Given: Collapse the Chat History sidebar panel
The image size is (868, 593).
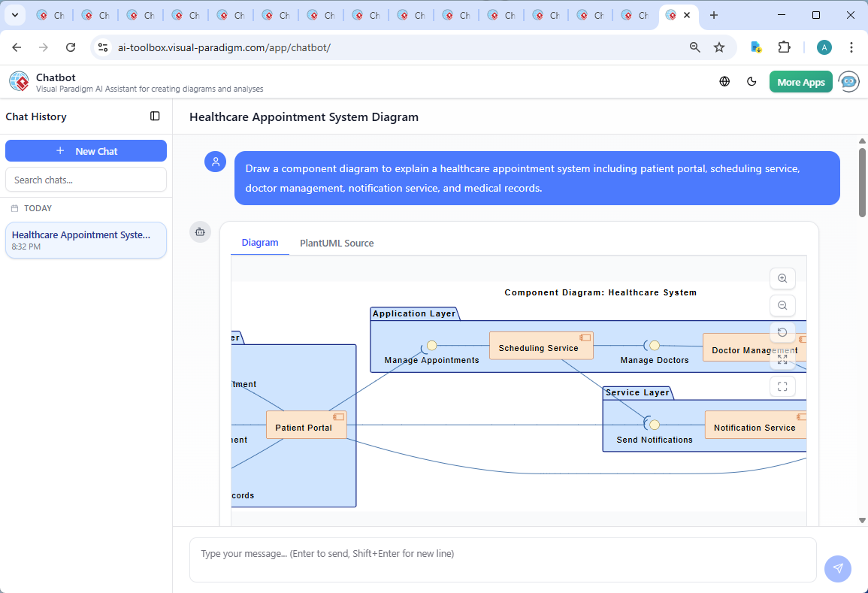Looking at the screenshot, I should point(155,116).
